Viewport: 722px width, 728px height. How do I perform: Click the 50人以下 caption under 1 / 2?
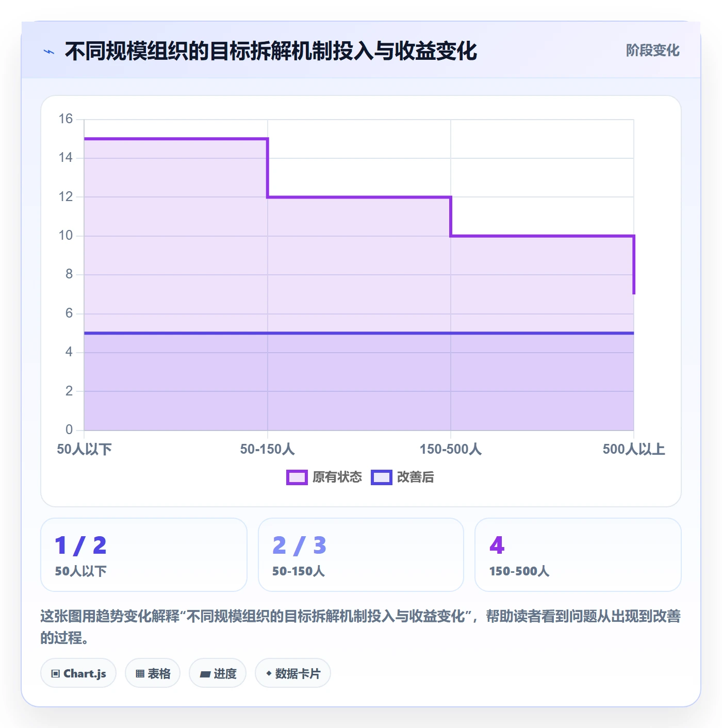pos(81,571)
